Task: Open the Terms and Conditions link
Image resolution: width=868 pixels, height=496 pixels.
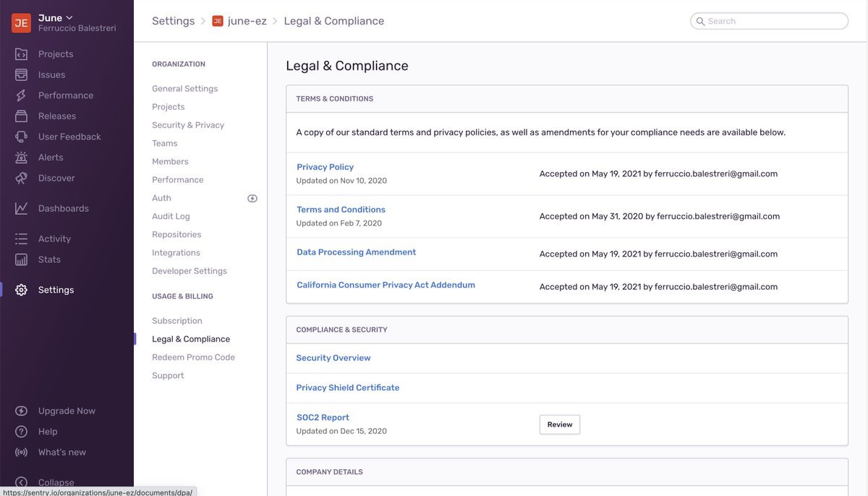Action: pos(341,210)
